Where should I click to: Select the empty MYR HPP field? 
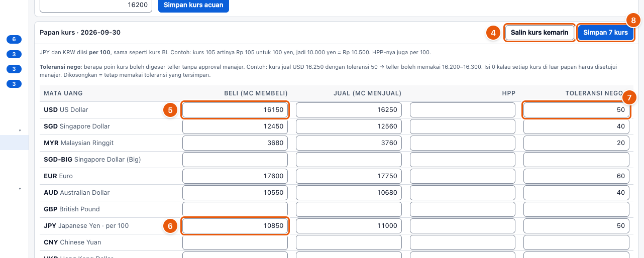[463, 143]
